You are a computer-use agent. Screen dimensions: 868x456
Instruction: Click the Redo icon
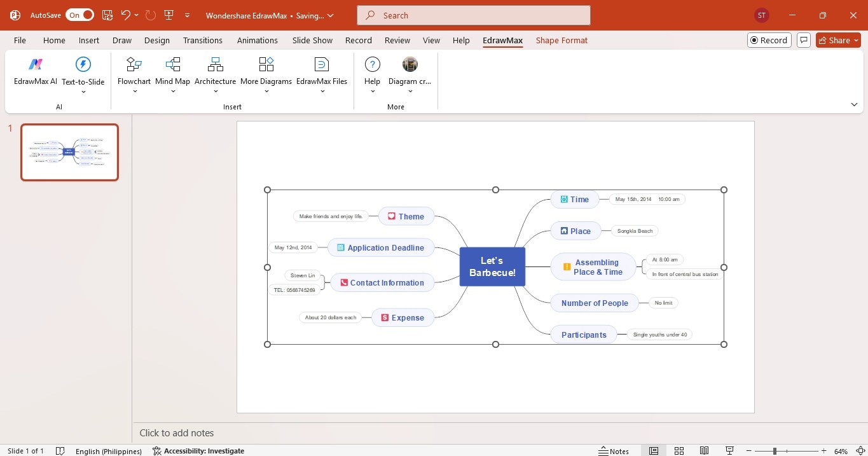coord(150,15)
